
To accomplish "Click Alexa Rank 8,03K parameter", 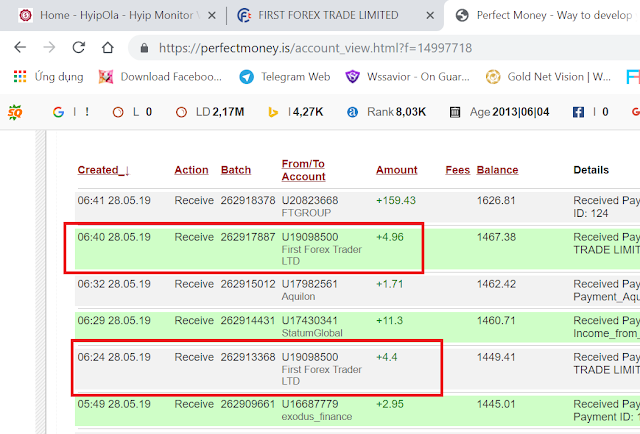I will tap(386, 112).
